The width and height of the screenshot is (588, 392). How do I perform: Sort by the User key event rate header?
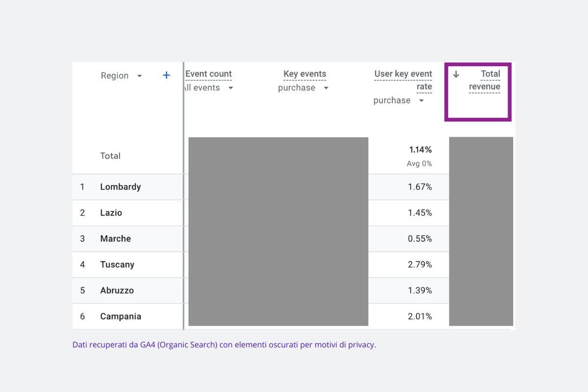(x=403, y=80)
